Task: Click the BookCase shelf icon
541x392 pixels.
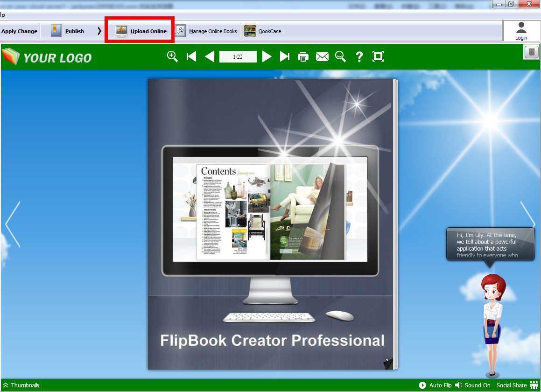Action: [250, 31]
